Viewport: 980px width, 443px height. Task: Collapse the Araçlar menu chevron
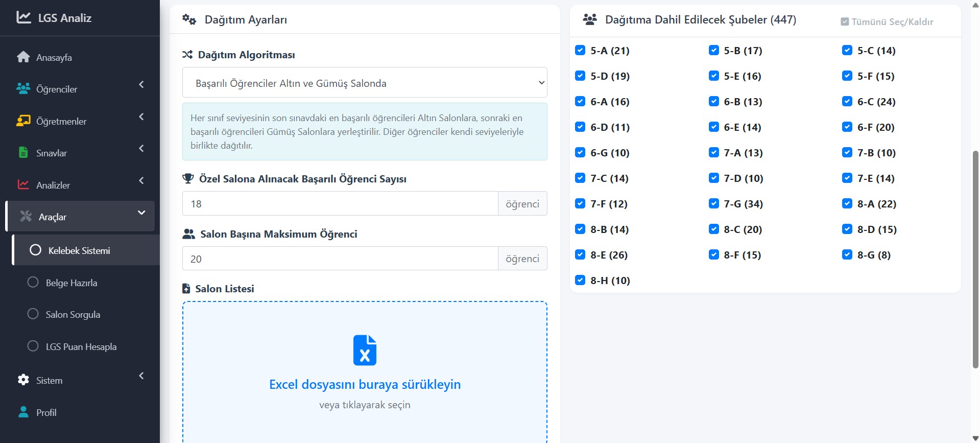click(141, 213)
